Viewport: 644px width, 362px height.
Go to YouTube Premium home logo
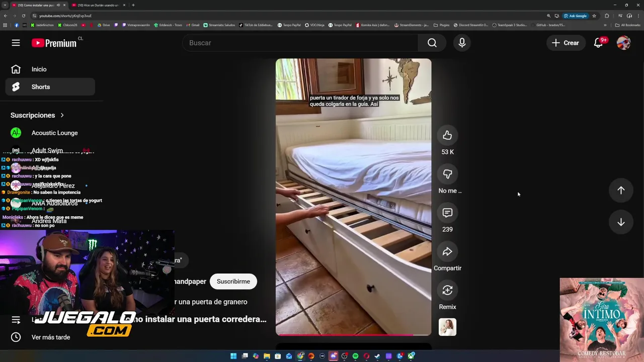pyautogui.click(x=54, y=43)
